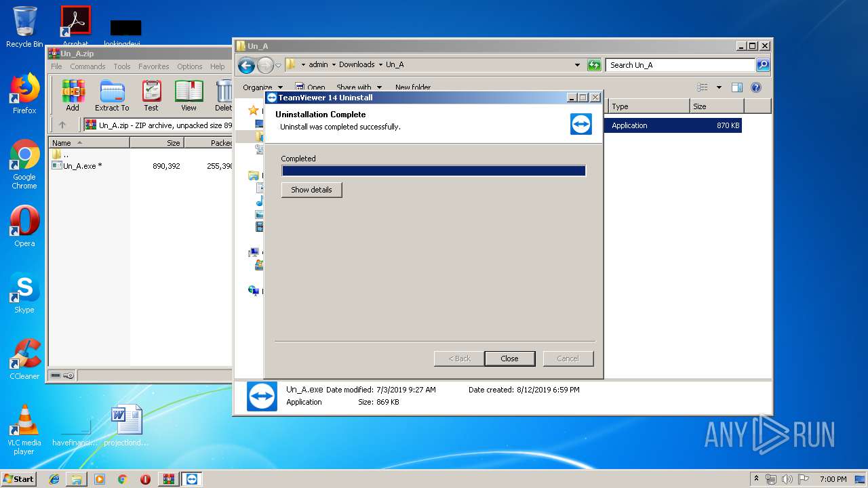868x488 pixels.
Task: Click the WinRAR taskbar button
Action: 169,479
